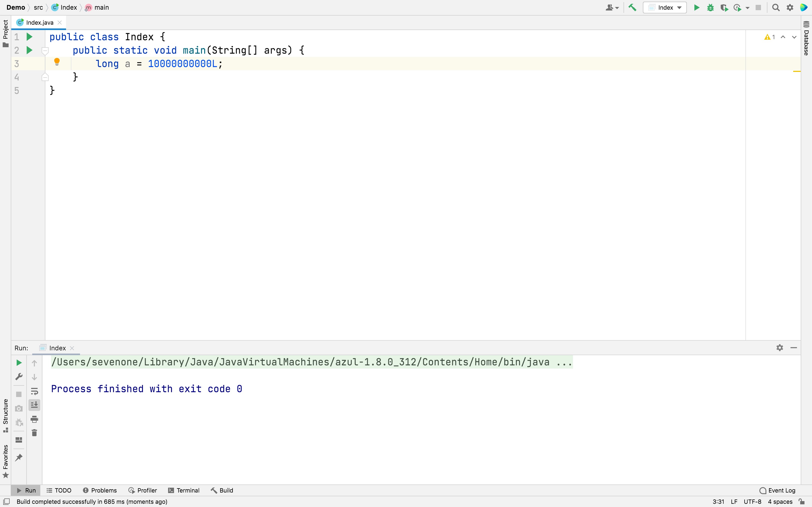Open the Terminal tool window tab
812x507 pixels.
click(184, 490)
